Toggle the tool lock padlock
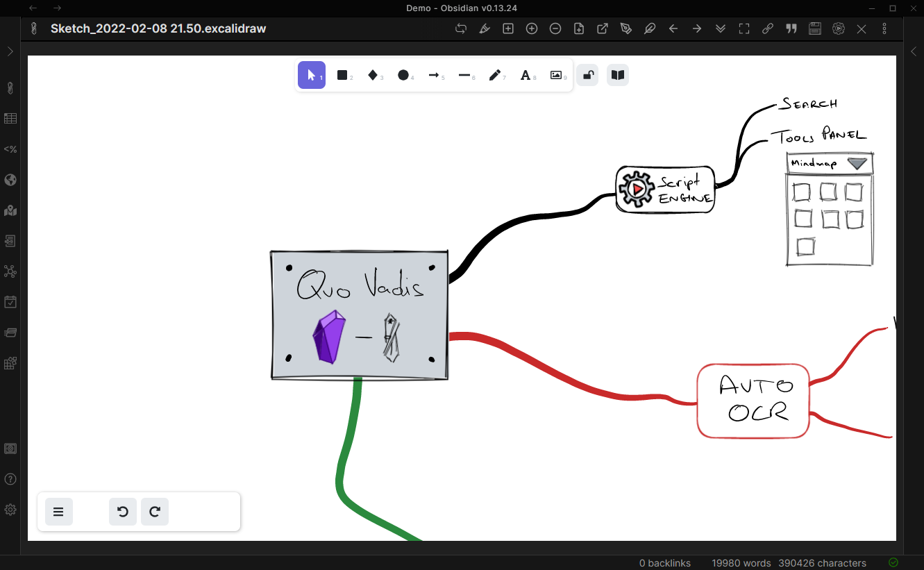The image size is (924, 570). pyautogui.click(x=587, y=75)
